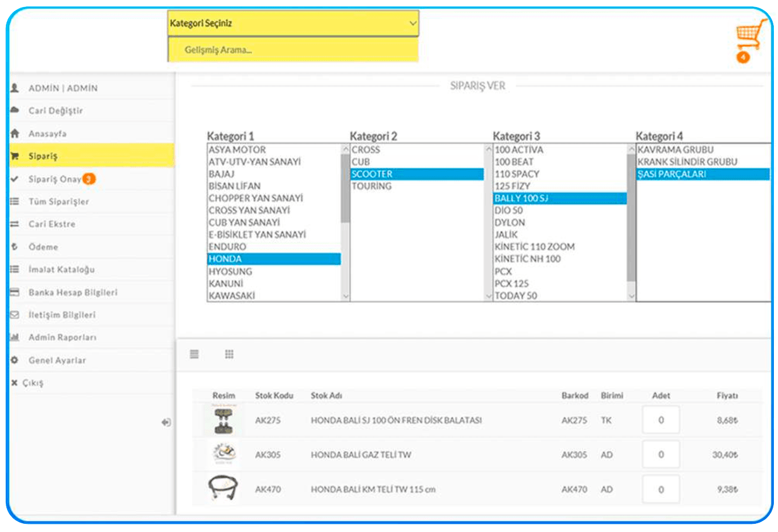Collapse sidebar with the arrow icon
The height and width of the screenshot is (532, 778).
click(x=166, y=422)
